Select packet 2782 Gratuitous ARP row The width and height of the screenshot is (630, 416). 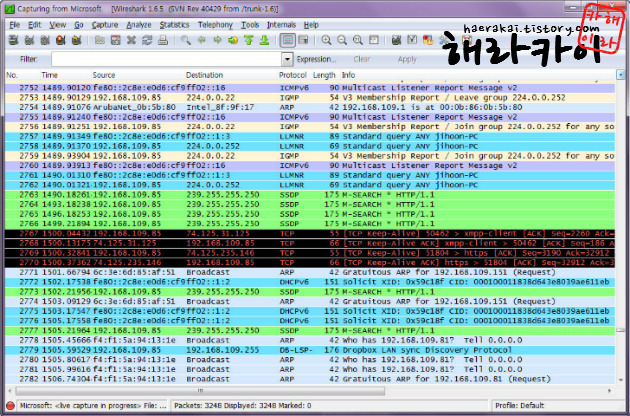coord(310,379)
